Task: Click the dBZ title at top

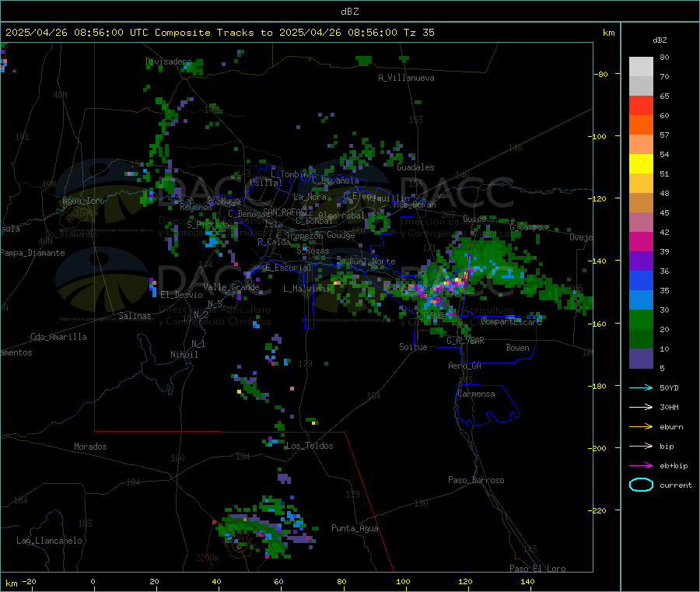Action: click(349, 12)
